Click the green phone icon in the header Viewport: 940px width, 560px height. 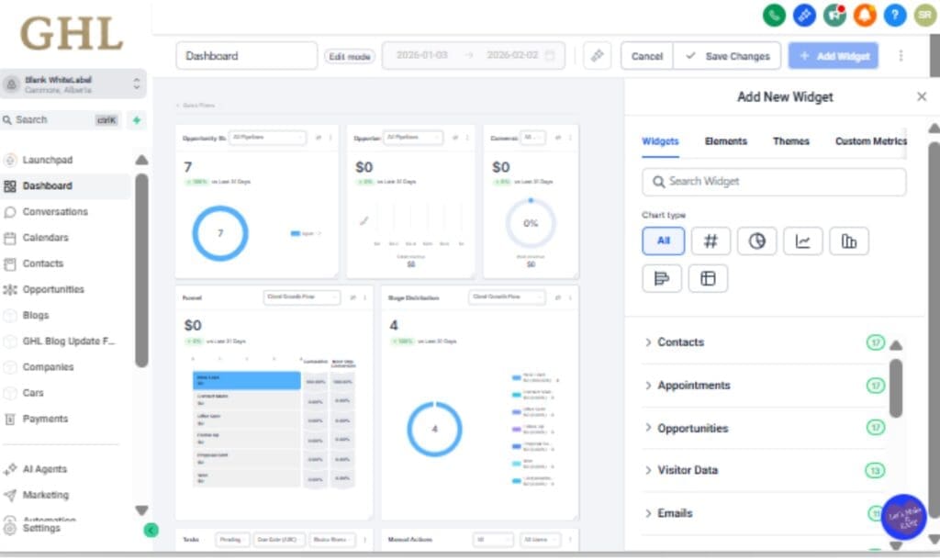(774, 15)
